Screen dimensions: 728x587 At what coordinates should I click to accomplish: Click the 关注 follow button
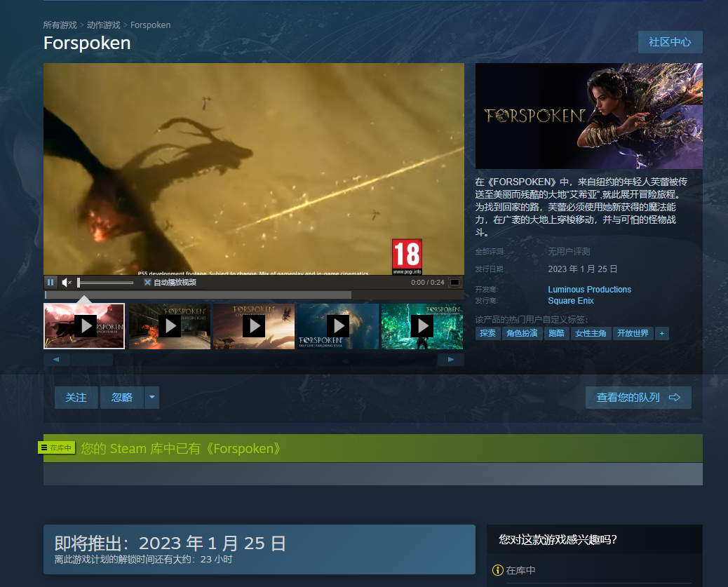coord(76,398)
